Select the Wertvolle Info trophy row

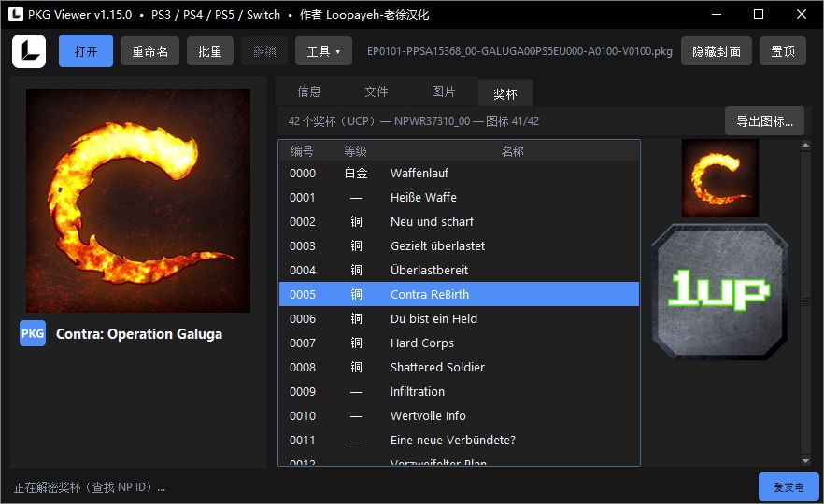pyautogui.click(x=459, y=415)
